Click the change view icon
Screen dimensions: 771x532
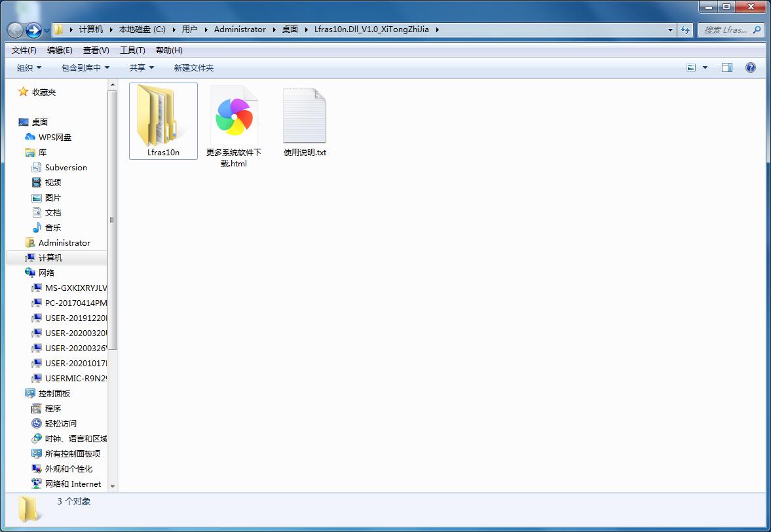[691, 68]
